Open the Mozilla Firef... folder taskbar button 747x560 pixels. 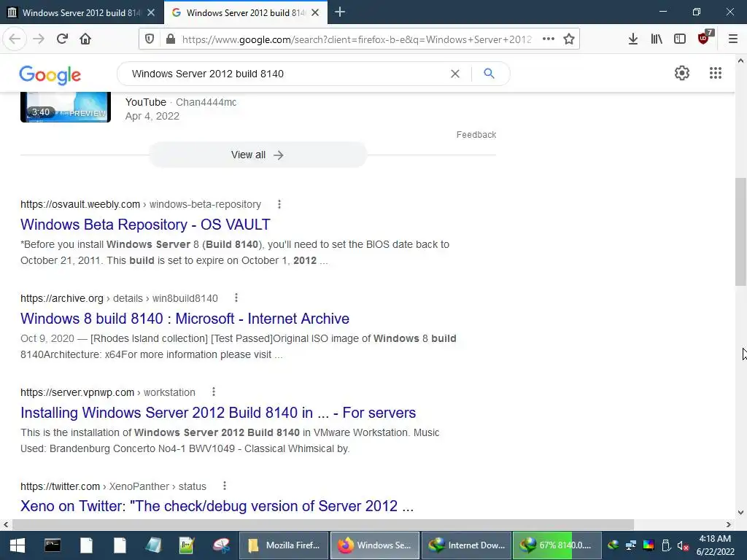284,545
